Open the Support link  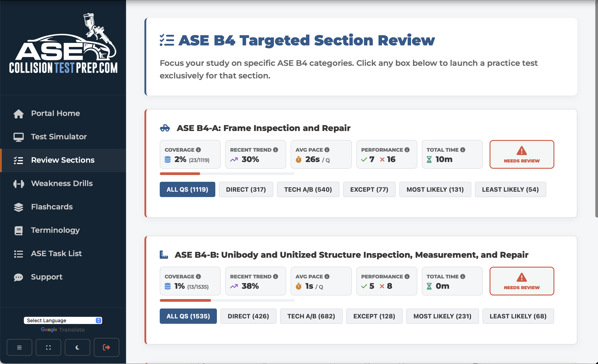(x=63, y=277)
